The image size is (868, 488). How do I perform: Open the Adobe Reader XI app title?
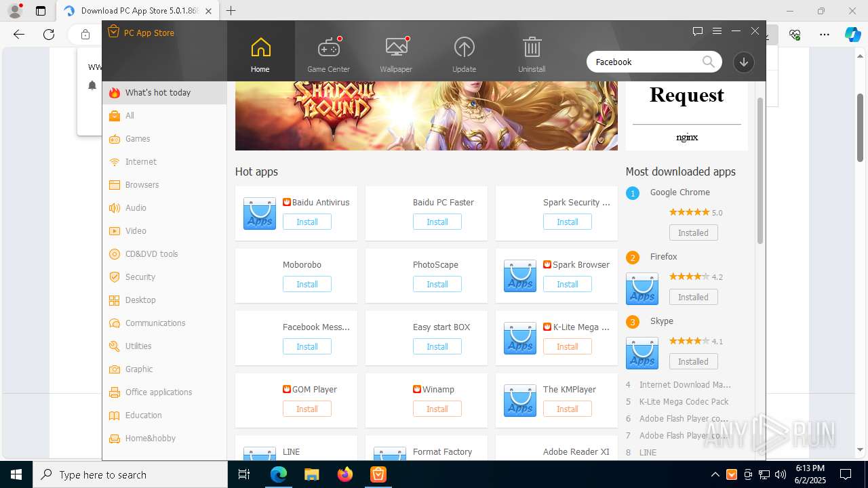coord(576,452)
